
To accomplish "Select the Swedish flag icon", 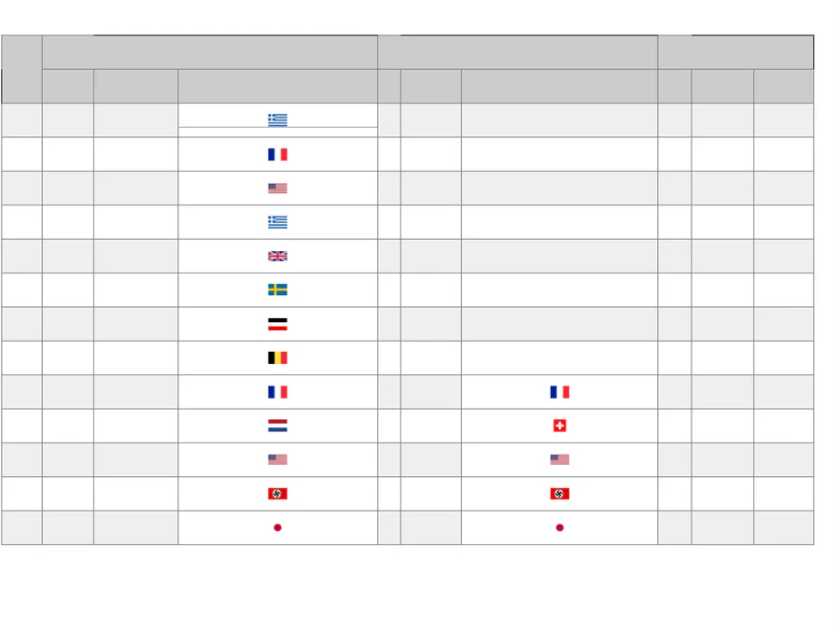I will tap(277, 290).
